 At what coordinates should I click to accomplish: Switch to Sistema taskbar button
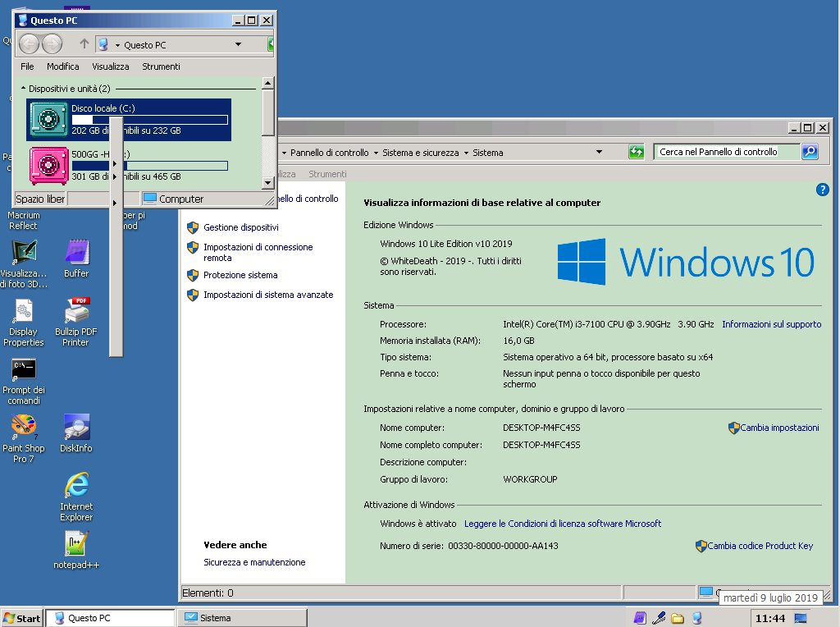coord(242,618)
